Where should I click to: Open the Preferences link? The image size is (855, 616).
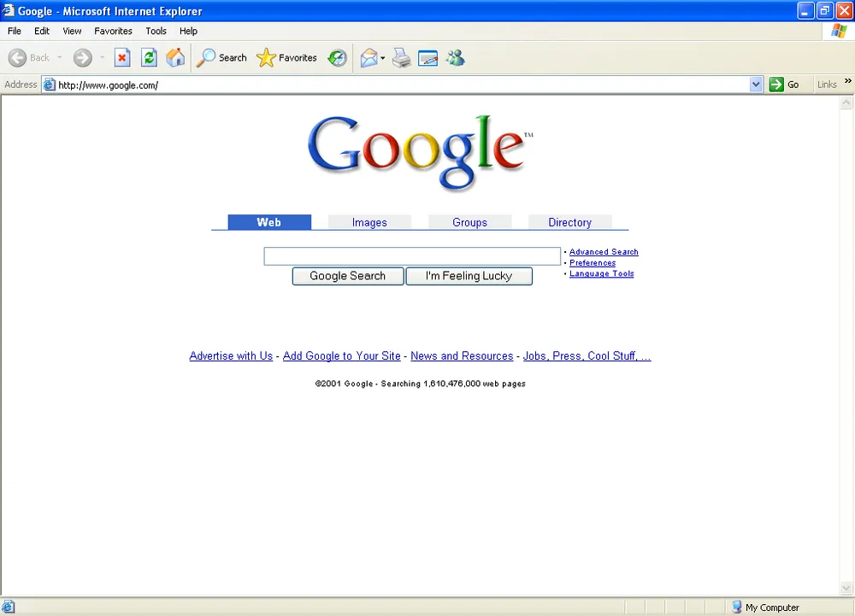coord(593,262)
